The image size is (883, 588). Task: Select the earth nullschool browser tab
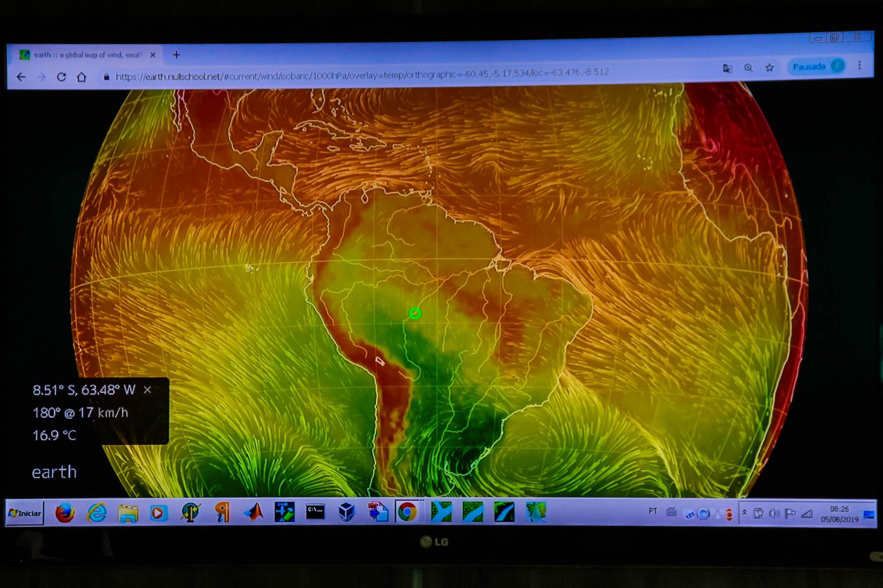pos(83,54)
